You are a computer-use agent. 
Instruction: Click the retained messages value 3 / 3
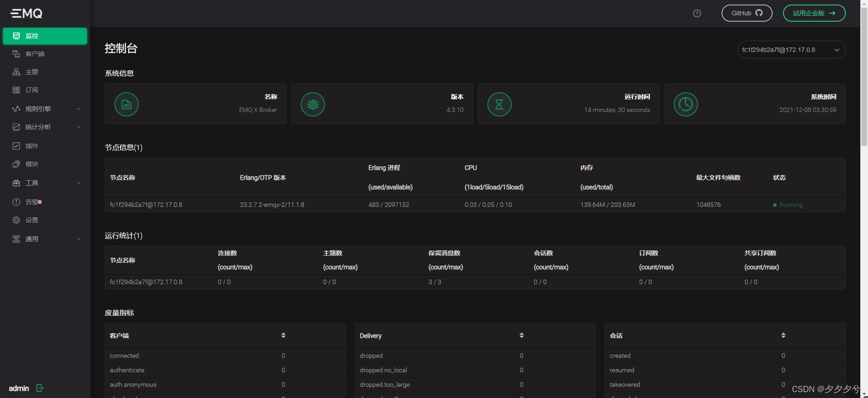pyautogui.click(x=435, y=282)
